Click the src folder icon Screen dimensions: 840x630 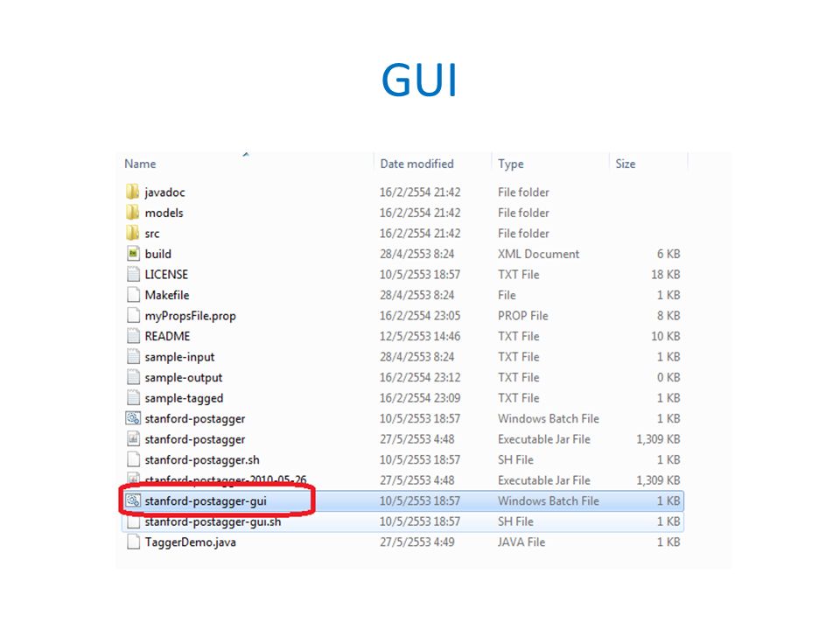tap(133, 233)
